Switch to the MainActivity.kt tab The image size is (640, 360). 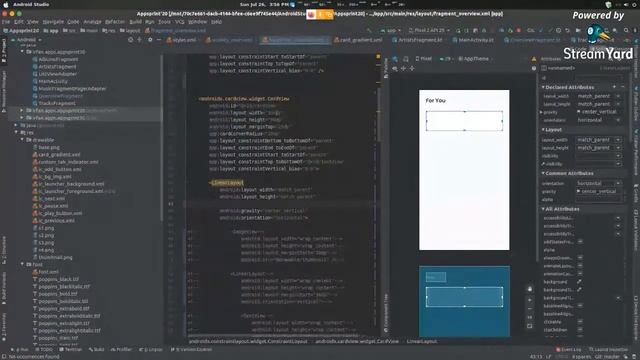[473, 40]
